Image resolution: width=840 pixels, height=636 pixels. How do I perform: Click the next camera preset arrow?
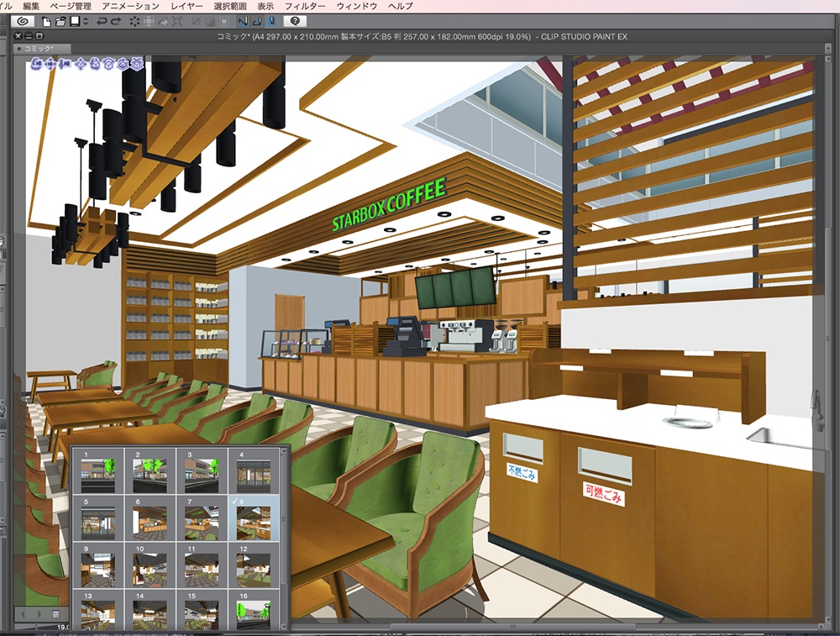pos(39,613)
